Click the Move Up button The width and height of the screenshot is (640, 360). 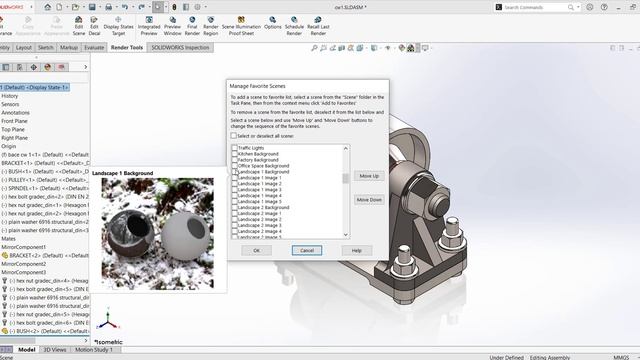pos(369,176)
